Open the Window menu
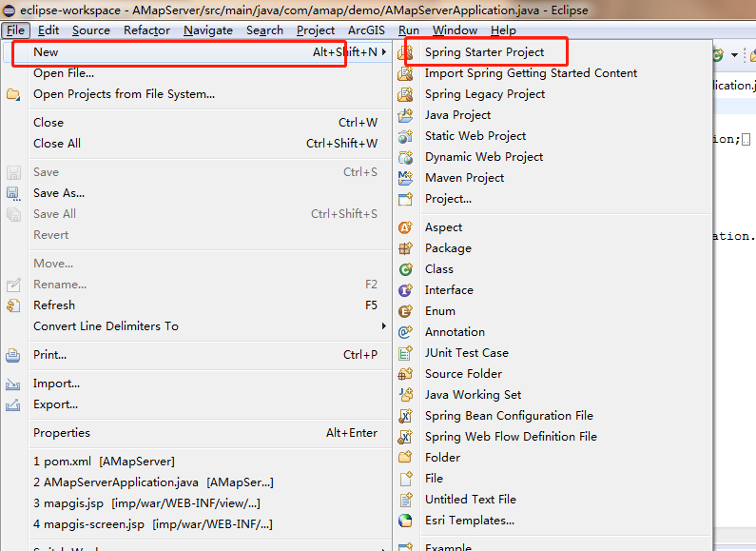Image resolution: width=756 pixels, height=551 pixels. click(455, 30)
